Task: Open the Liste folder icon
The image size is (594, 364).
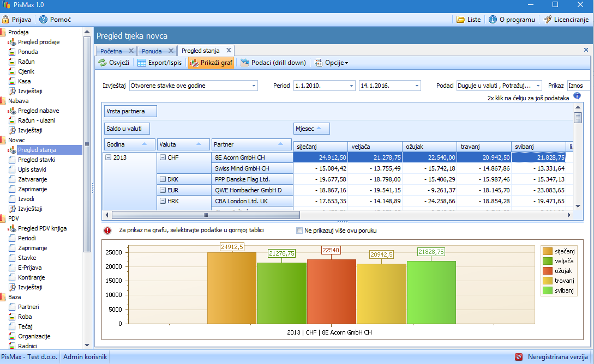Action: point(461,19)
